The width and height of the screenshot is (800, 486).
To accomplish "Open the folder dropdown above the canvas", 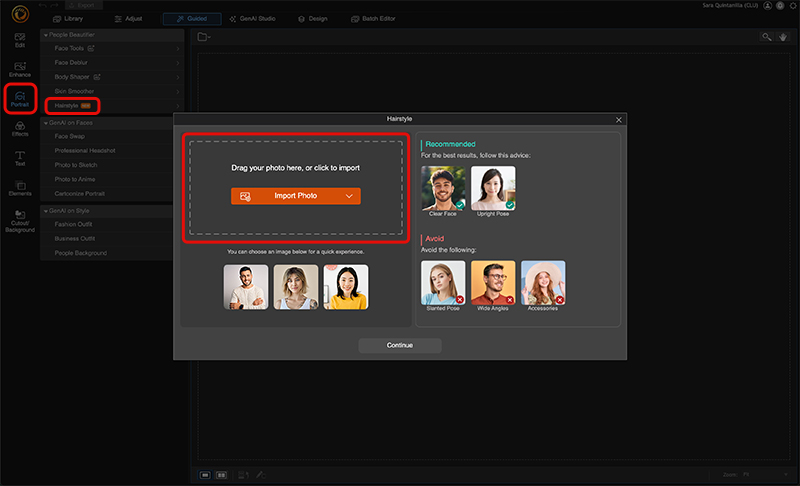I will pos(204,37).
